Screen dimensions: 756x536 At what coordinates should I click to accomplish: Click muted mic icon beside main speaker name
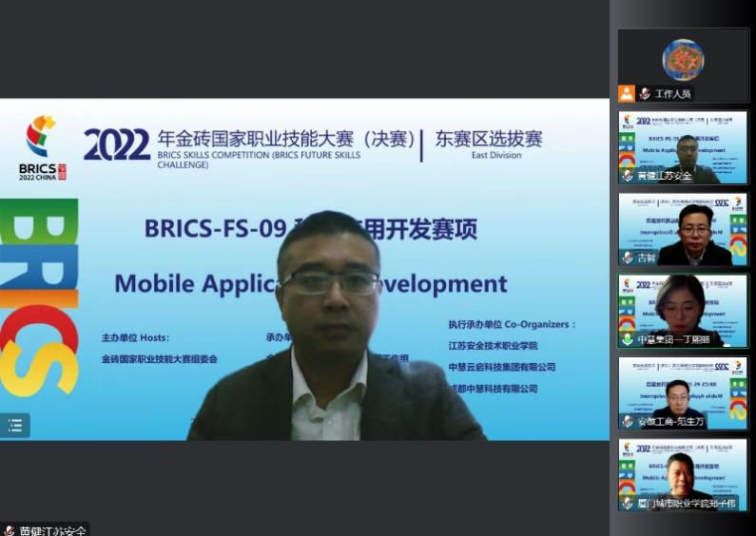[9, 530]
